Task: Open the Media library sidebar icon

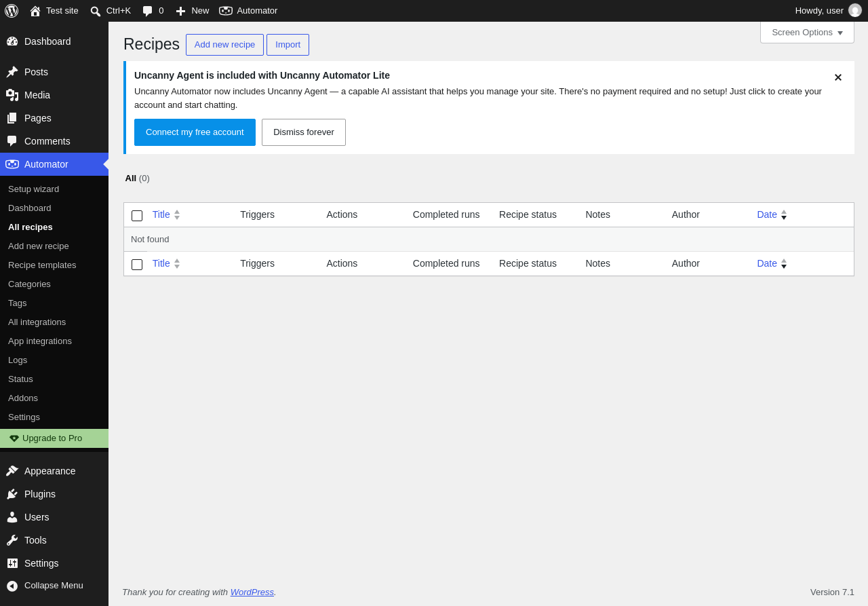Action: point(12,95)
